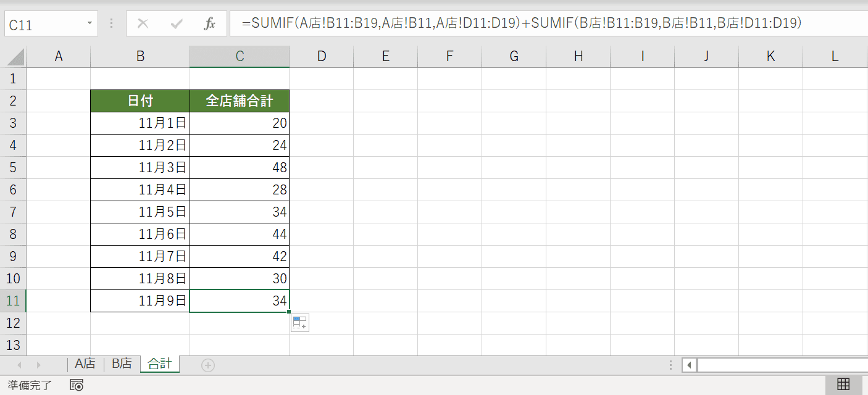Viewport: 868px width, 395px height.
Task: Switch to the B店 sheet tab
Action: [122, 364]
